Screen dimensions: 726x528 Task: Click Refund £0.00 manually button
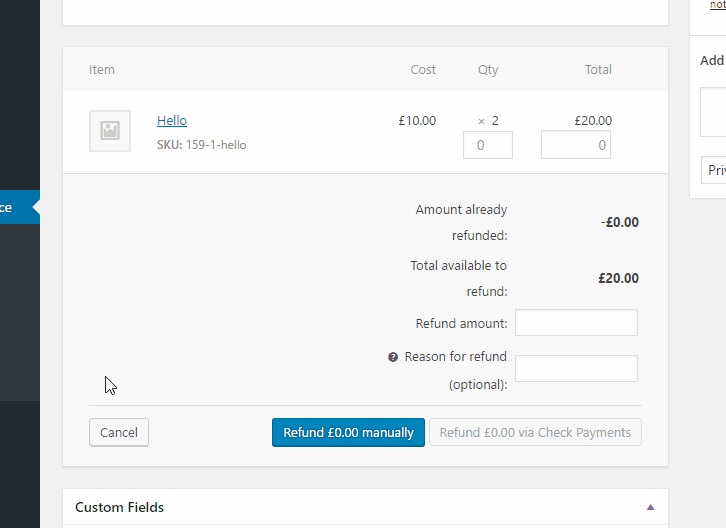point(348,432)
